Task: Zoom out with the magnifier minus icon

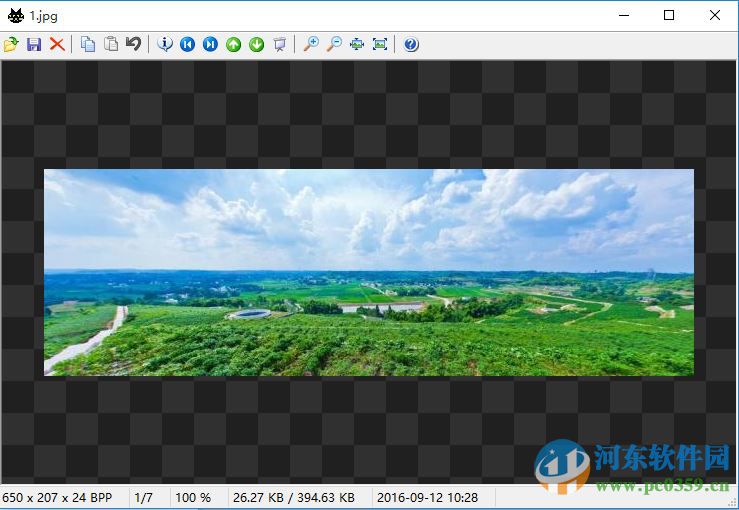Action: [x=334, y=44]
